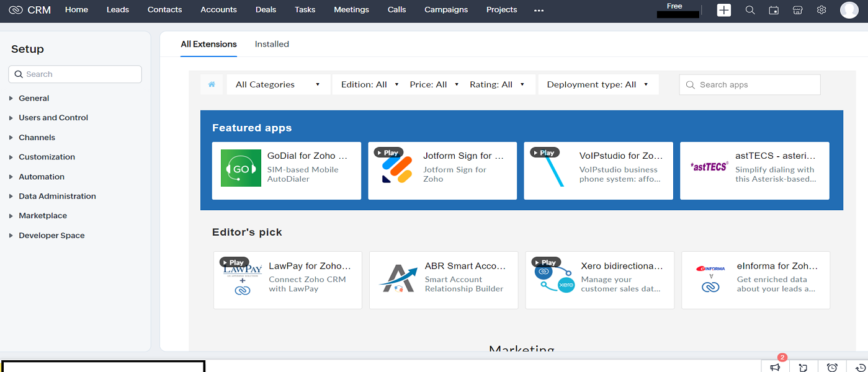Open the calendar icon in top bar

(774, 10)
